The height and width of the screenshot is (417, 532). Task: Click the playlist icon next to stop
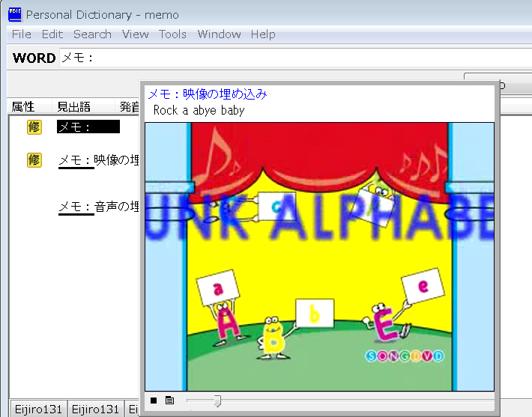coord(169,401)
